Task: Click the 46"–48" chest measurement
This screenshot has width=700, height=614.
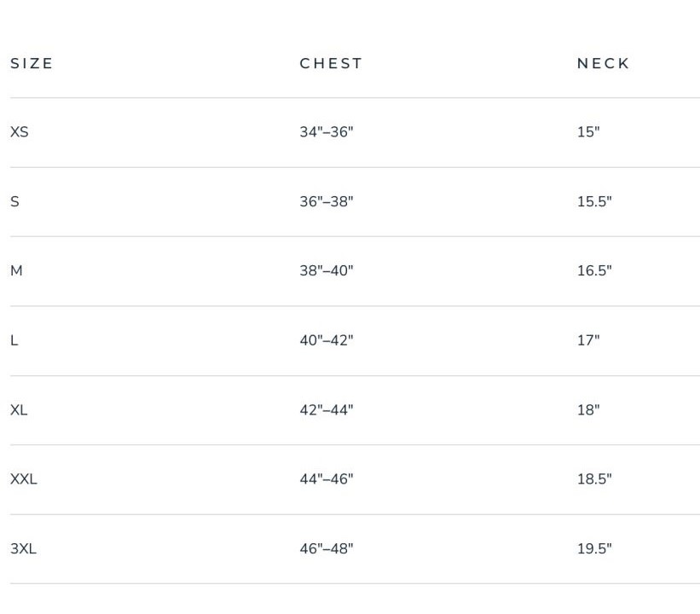Action: [326, 549]
